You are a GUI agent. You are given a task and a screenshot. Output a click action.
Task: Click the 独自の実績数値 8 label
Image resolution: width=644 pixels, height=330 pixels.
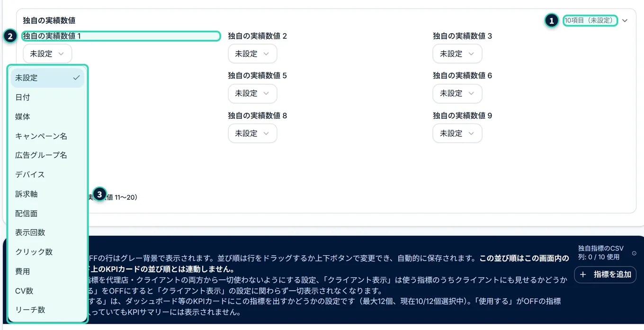coord(258,116)
